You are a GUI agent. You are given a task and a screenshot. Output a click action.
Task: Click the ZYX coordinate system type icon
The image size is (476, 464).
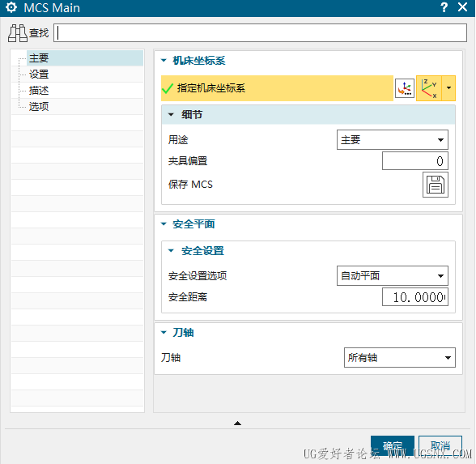click(429, 88)
